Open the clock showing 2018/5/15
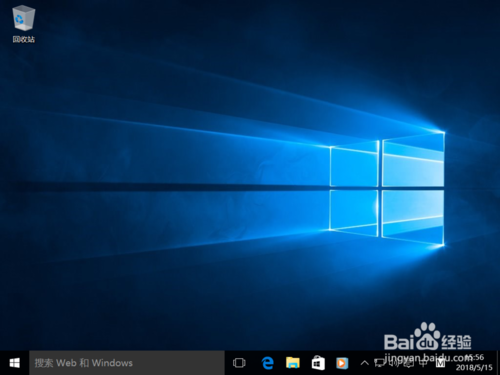Screen dimensions: 500x375 [x=474, y=363]
